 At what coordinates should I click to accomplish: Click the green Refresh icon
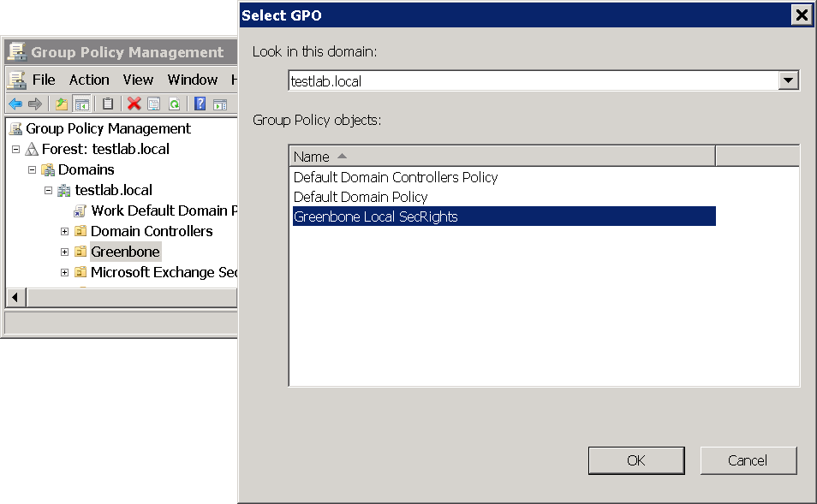[x=174, y=104]
